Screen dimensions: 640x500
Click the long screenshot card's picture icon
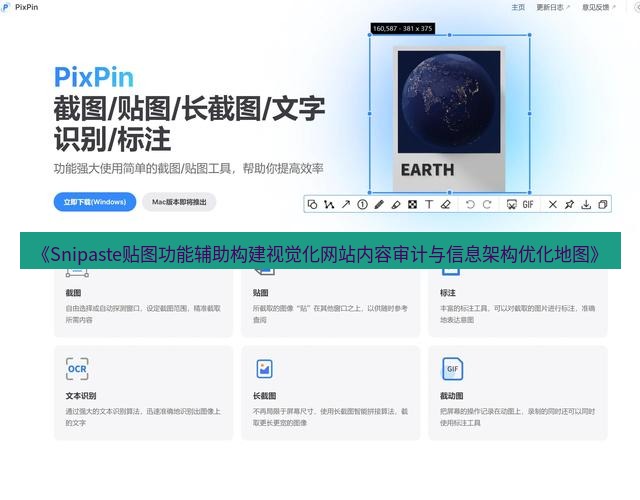click(264, 369)
